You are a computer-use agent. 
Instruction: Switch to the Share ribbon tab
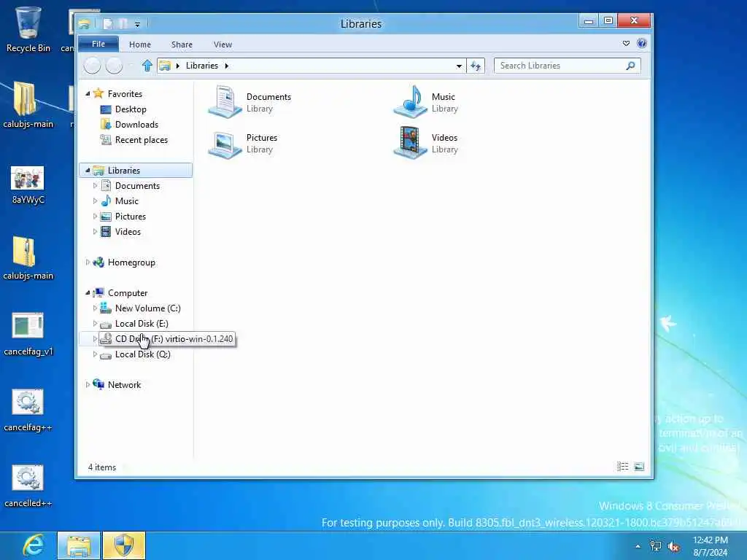pyautogui.click(x=182, y=44)
